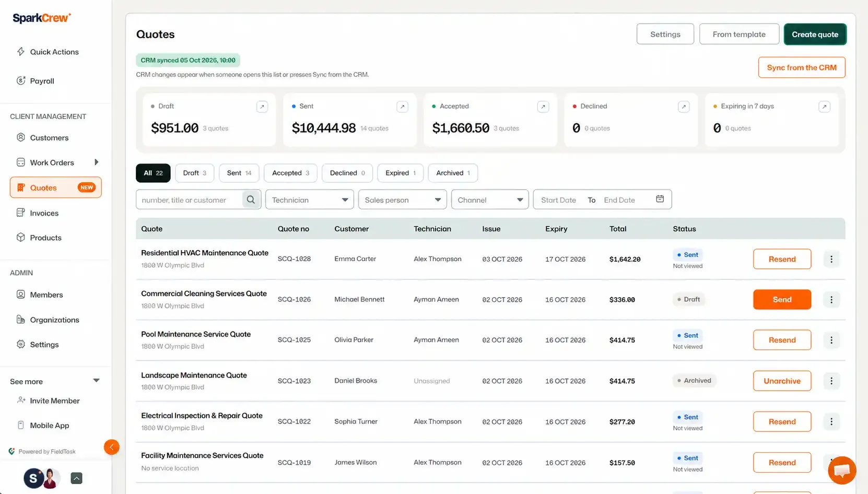Open Products in sidebar

tap(39, 238)
